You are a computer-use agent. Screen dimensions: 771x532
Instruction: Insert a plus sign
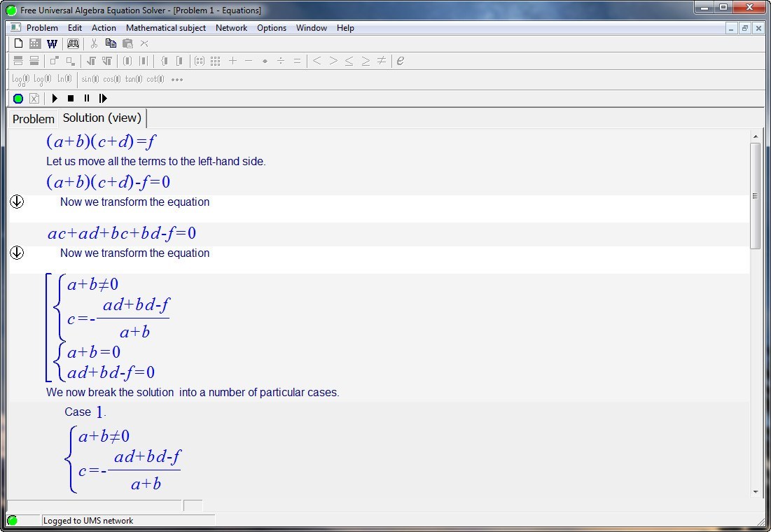pyautogui.click(x=232, y=60)
